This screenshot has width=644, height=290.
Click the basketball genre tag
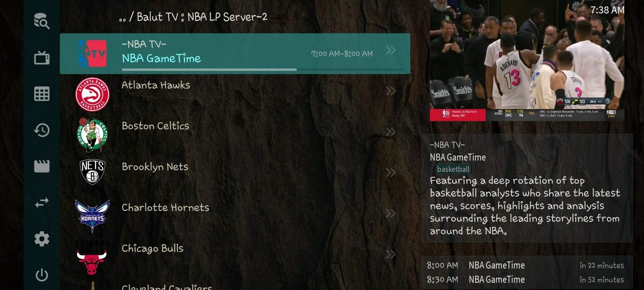click(x=453, y=169)
